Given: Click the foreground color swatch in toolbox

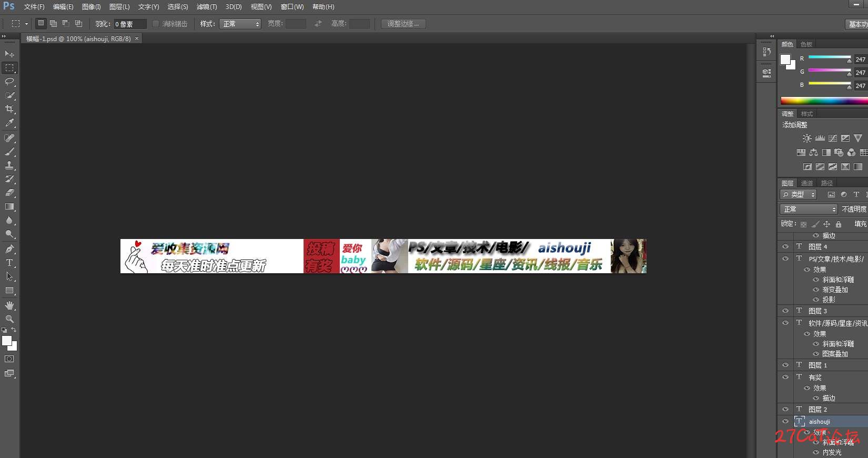Looking at the screenshot, I should pyautogui.click(x=7, y=341).
